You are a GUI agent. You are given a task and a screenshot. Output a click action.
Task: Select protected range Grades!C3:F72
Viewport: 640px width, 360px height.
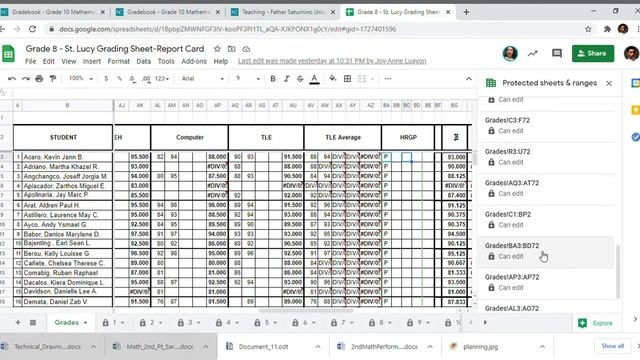(x=546, y=125)
